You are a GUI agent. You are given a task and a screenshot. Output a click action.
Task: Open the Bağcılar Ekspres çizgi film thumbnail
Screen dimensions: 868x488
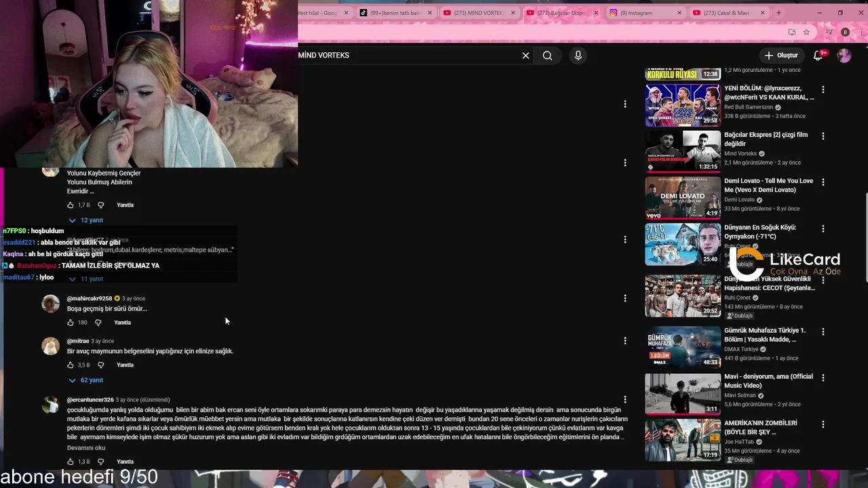click(x=683, y=152)
